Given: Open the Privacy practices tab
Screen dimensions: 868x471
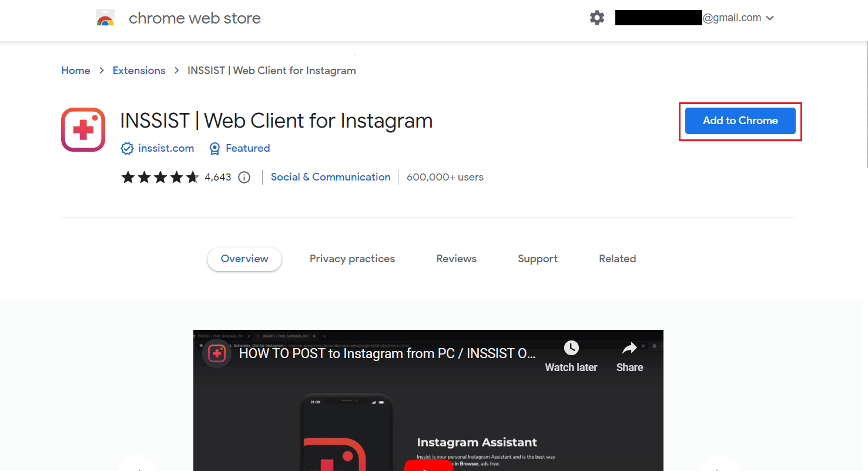Looking at the screenshot, I should (352, 259).
